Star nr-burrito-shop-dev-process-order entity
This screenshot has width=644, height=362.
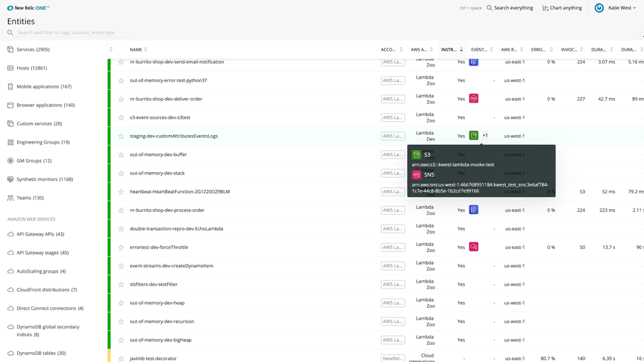coord(121,210)
